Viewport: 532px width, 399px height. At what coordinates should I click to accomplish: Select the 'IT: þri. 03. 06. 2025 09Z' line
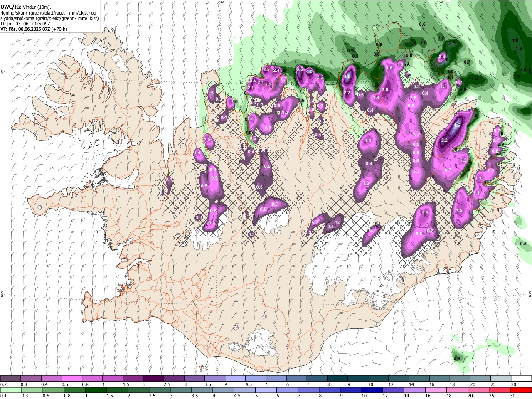[x=25, y=24]
